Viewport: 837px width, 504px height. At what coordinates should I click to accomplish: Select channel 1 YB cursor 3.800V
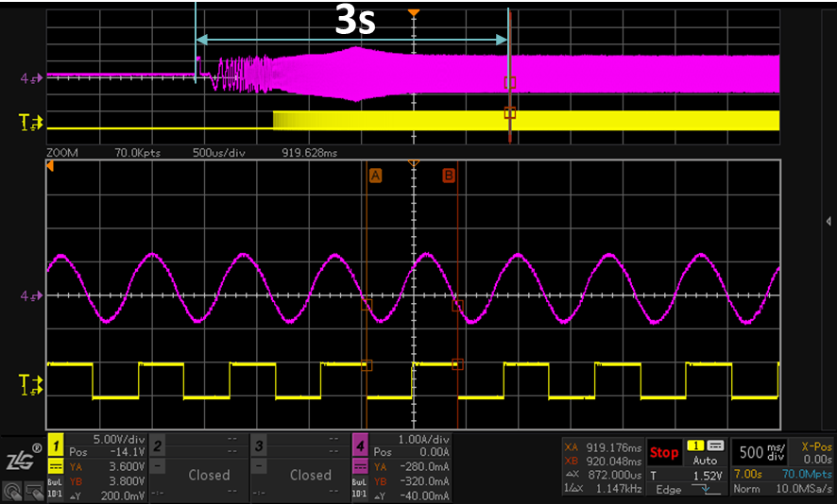tap(107, 481)
